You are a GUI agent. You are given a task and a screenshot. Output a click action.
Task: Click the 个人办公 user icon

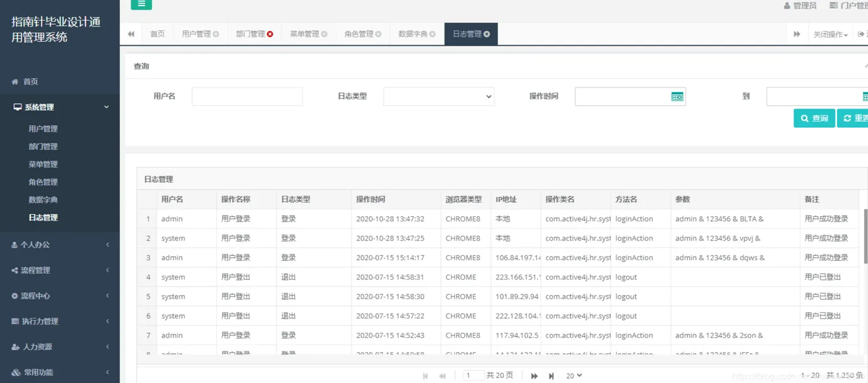pyautogui.click(x=15, y=245)
